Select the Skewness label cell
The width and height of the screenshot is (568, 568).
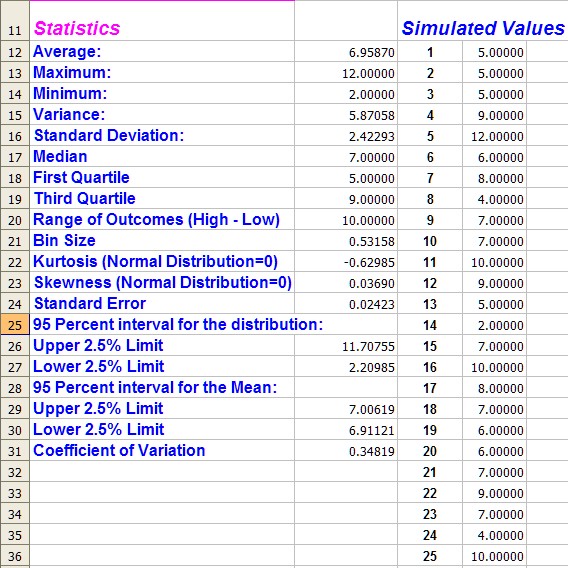point(162,283)
